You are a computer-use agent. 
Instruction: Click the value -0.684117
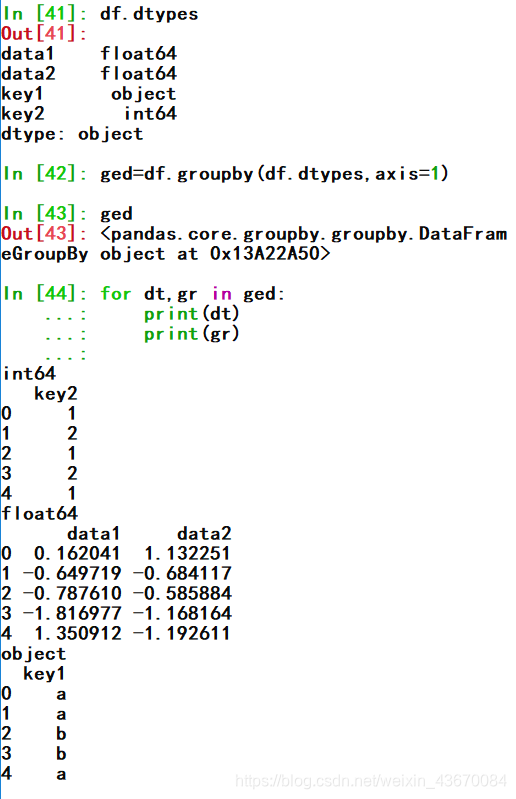[182, 573]
